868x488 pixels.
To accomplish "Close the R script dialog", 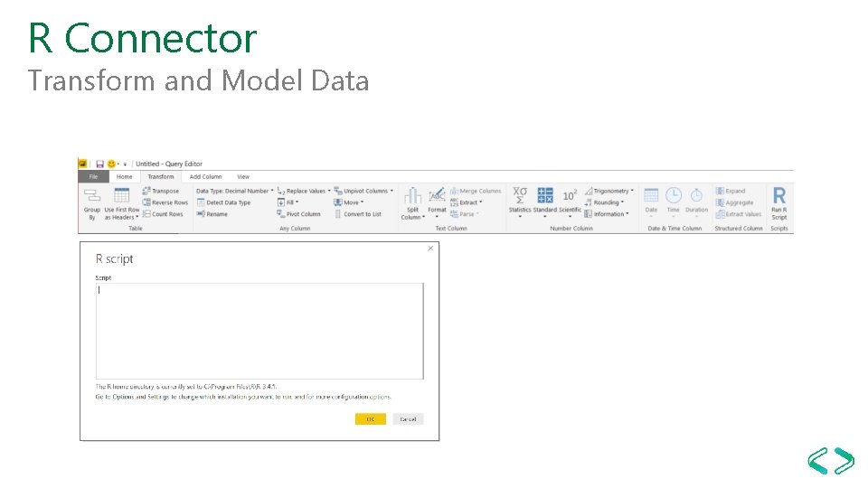I will [x=430, y=249].
